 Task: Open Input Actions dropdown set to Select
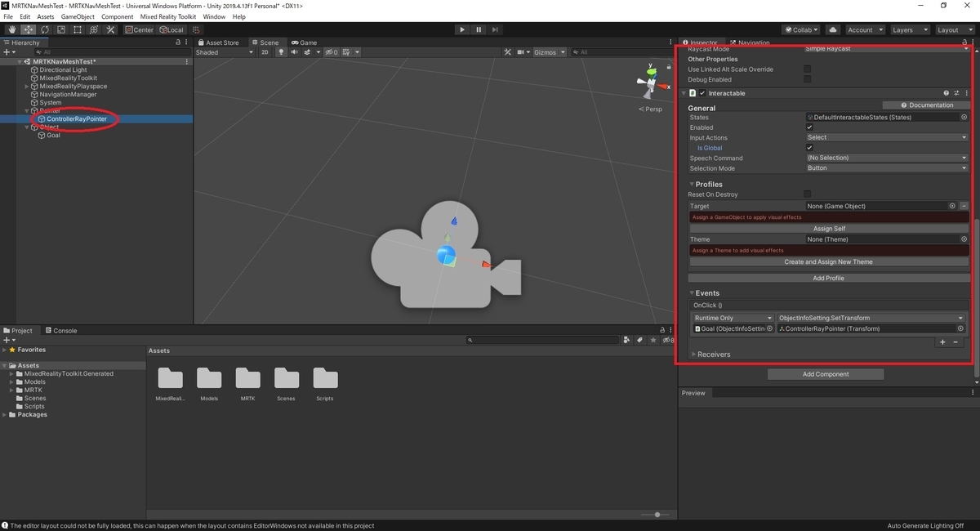886,137
